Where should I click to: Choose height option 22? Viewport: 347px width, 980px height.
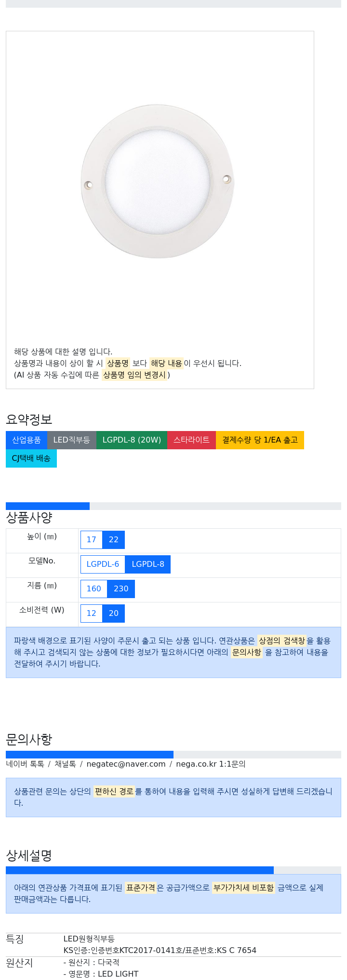pos(114,540)
